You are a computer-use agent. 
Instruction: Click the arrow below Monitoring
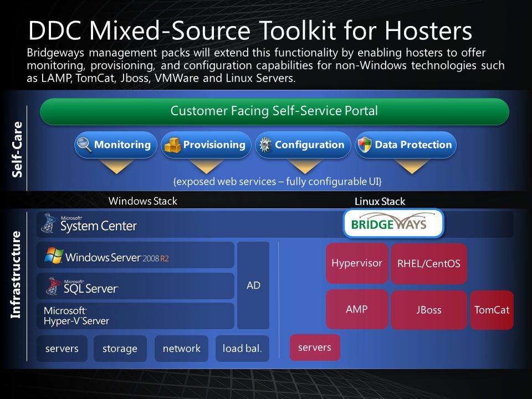[x=116, y=166]
